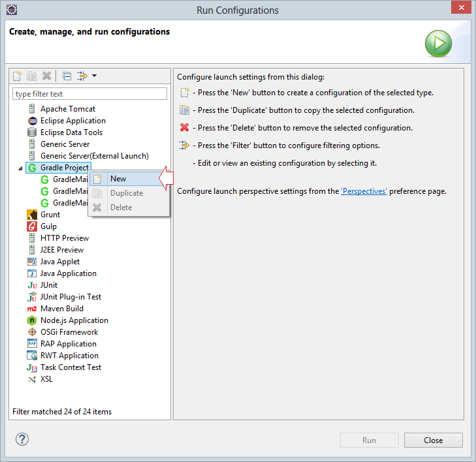
Task: Select the J2EE Preview icon
Action: click(x=32, y=250)
